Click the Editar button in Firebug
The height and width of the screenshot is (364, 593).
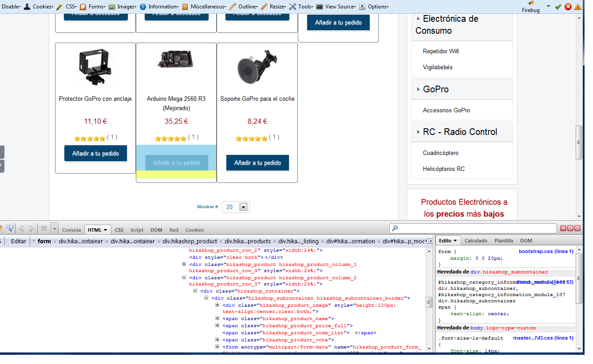[x=19, y=241]
